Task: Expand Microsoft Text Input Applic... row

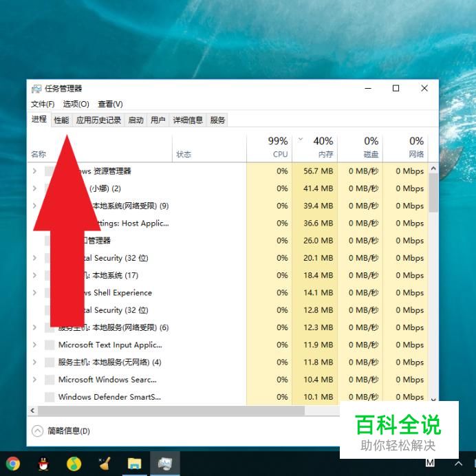Action: point(34,345)
